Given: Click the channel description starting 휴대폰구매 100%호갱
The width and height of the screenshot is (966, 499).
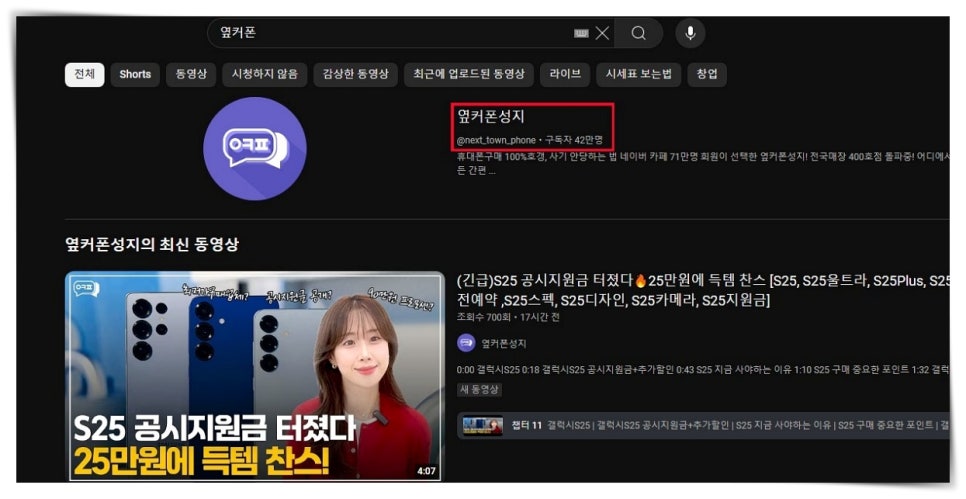Looking at the screenshot, I should coord(702,163).
